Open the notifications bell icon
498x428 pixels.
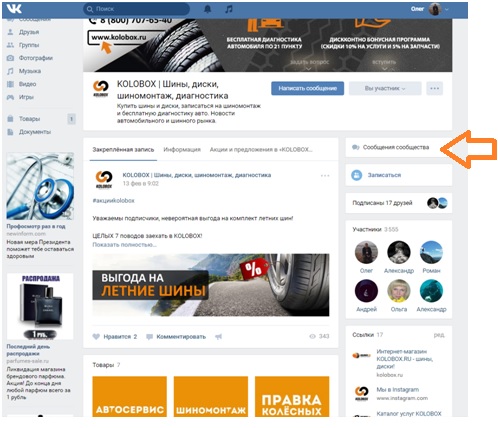[x=207, y=9]
